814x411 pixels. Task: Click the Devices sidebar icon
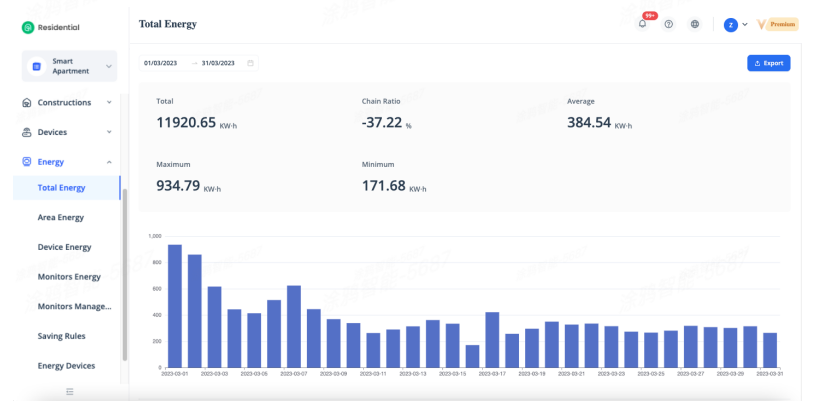point(27,132)
